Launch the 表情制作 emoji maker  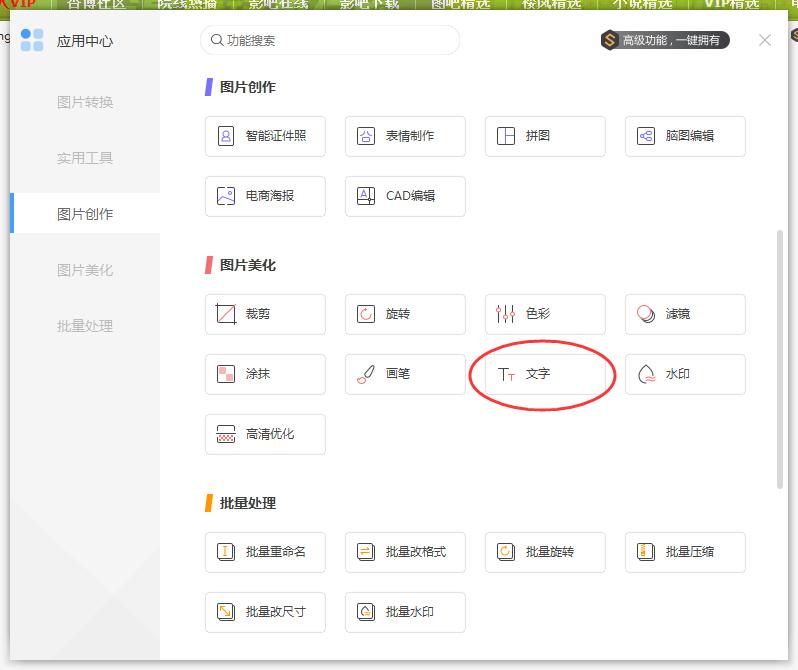tap(405, 136)
